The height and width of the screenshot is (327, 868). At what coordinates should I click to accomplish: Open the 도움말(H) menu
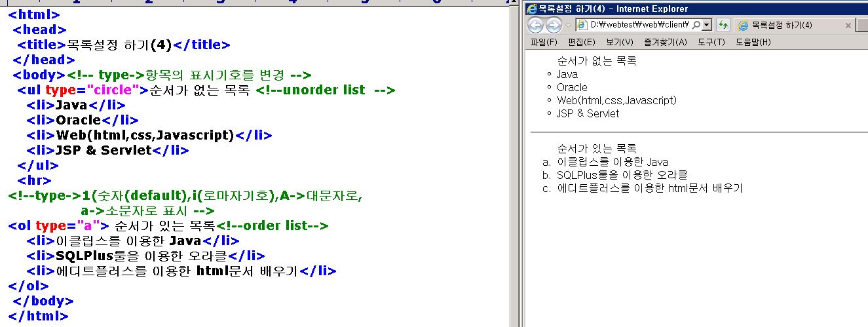[x=753, y=43]
